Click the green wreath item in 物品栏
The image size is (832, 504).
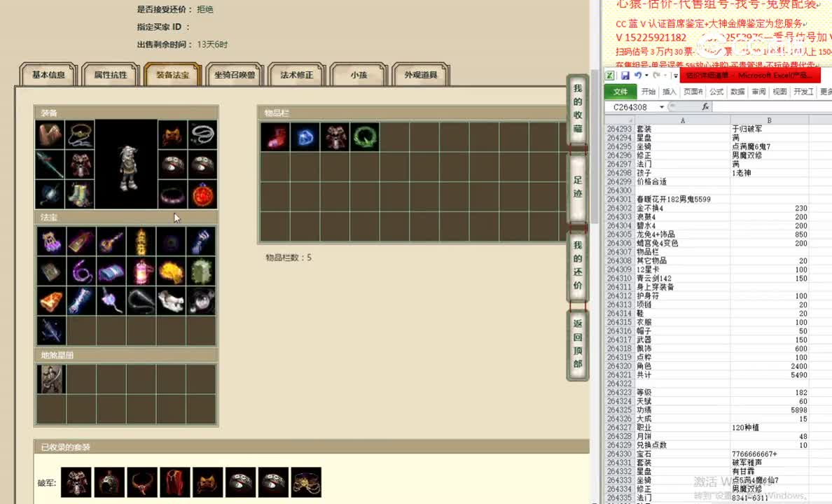(x=365, y=137)
